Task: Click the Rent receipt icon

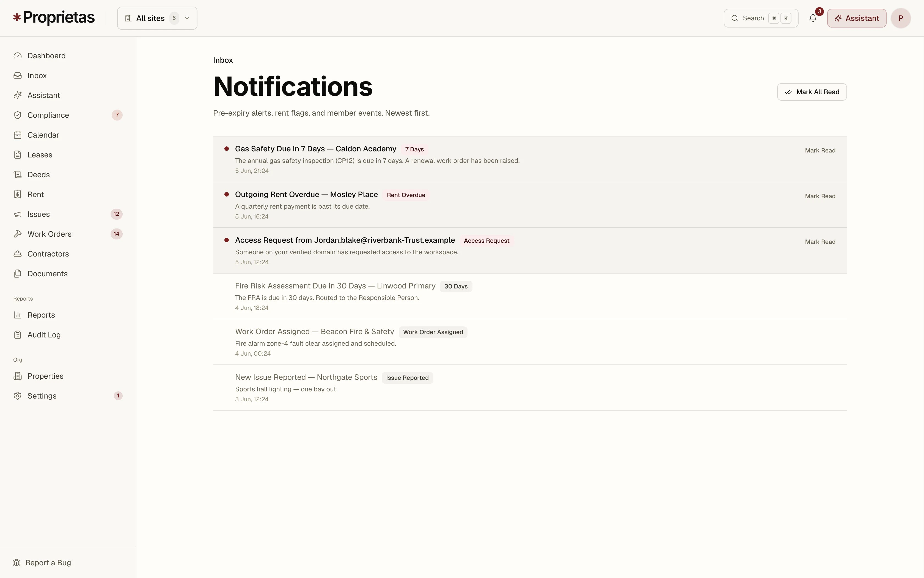Action: coord(18,195)
